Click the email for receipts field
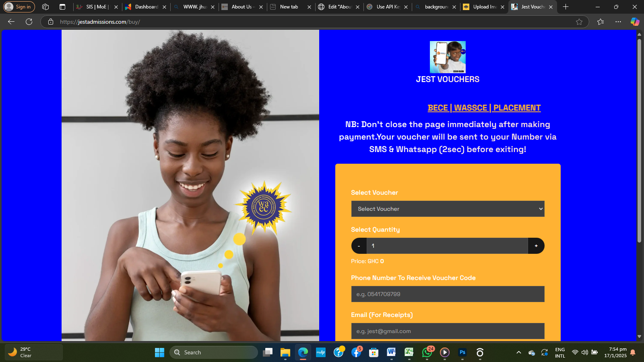Viewport: 644px width, 362px height. pyautogui.click(x=448, y=331)
